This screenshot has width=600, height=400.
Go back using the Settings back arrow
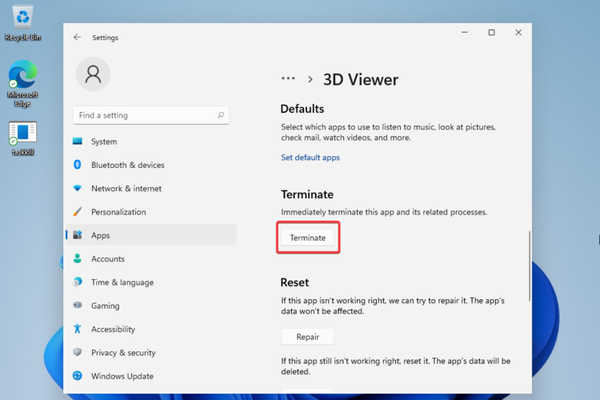[x=77, y=38]
